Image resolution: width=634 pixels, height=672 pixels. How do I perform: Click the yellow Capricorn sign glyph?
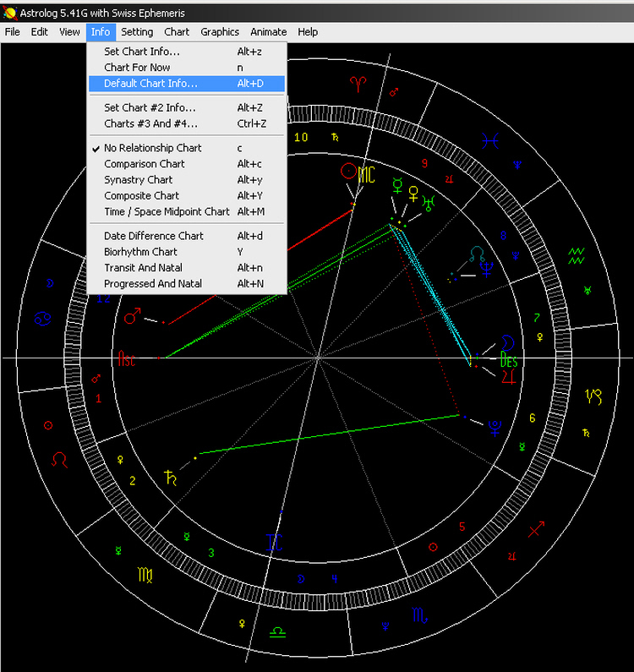tap(593, 396)
